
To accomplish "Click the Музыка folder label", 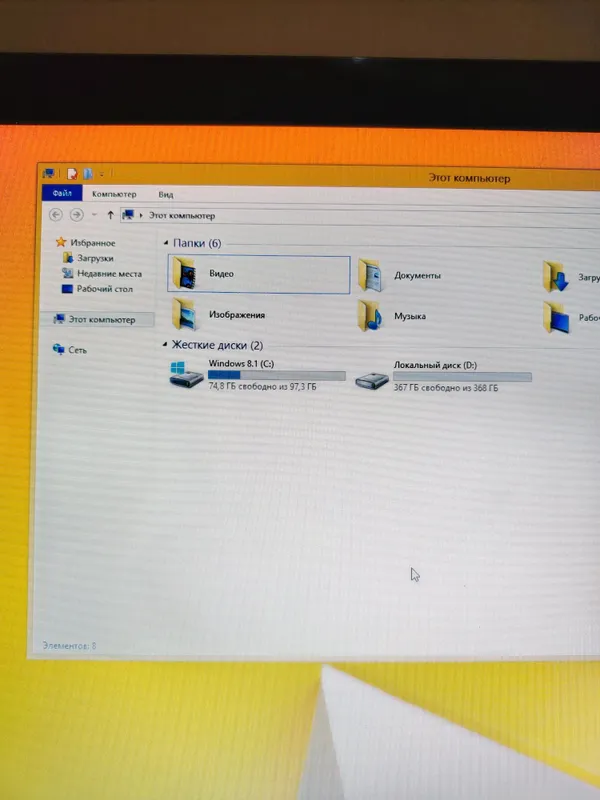I will click(410, 316).
